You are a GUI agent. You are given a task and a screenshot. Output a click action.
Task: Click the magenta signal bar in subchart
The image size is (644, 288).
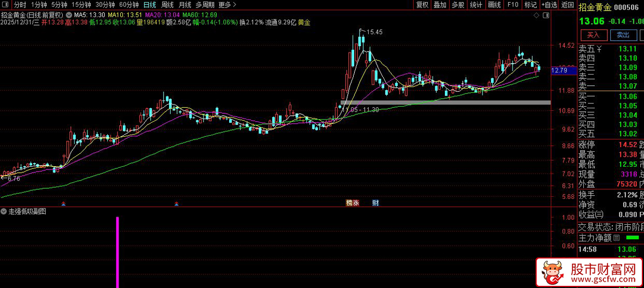click(118, 252)
